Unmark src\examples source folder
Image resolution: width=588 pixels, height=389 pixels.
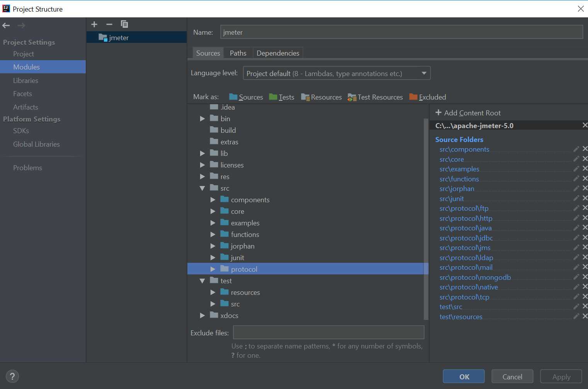coord(585,169)
